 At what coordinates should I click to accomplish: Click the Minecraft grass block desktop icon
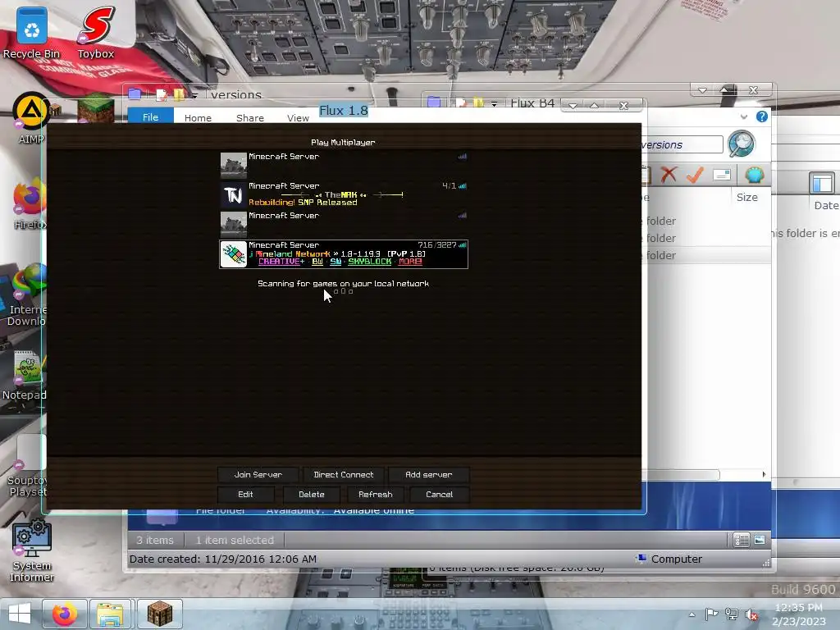point(96,109)
